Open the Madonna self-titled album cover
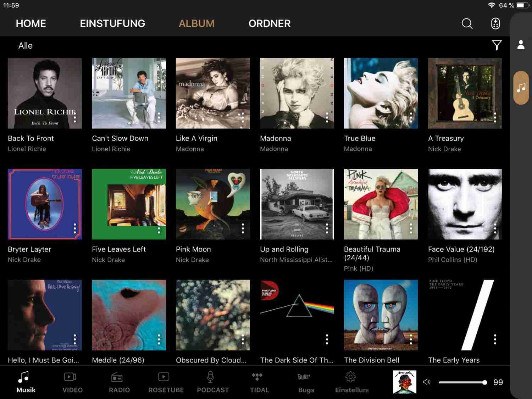The image size is (532, 399). 297,93
